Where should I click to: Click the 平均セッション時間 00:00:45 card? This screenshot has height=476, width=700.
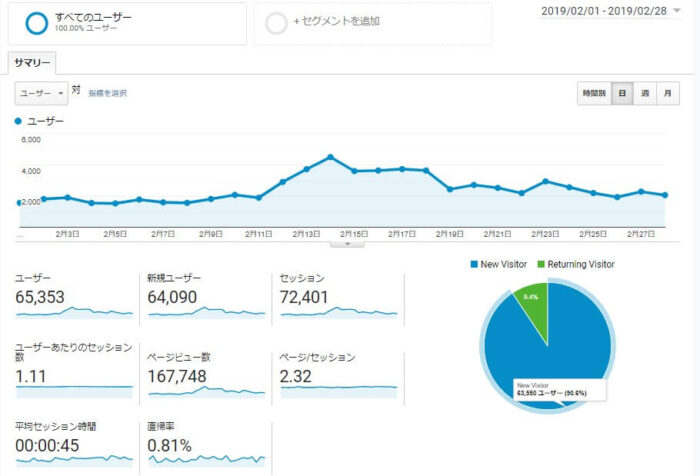(74, 444)
